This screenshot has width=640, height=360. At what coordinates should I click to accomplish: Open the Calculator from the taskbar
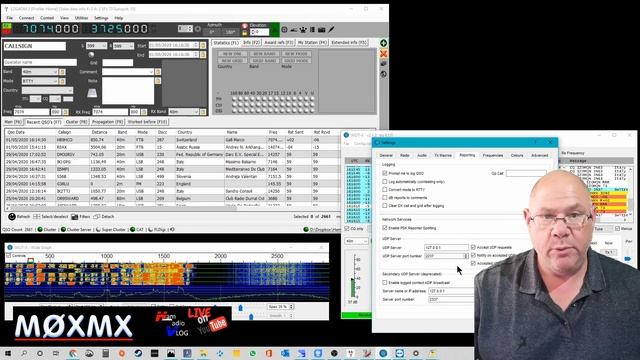[105, 353]
